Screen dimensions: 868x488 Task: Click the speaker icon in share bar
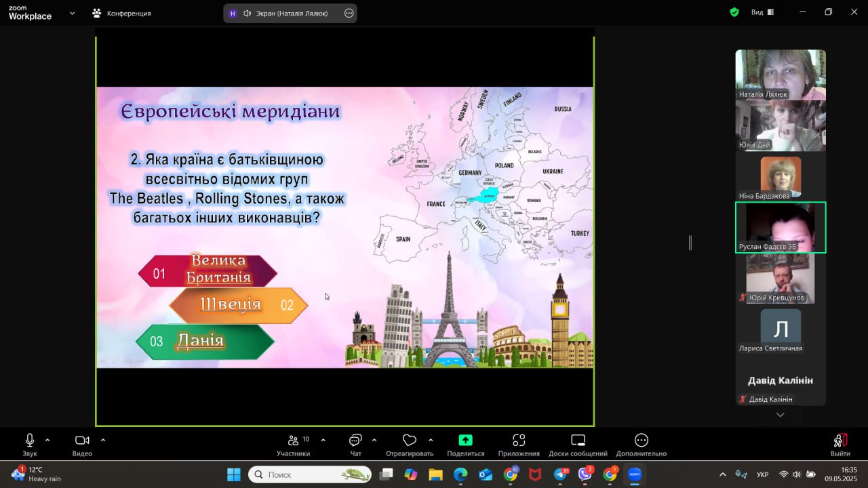[247, 13]
